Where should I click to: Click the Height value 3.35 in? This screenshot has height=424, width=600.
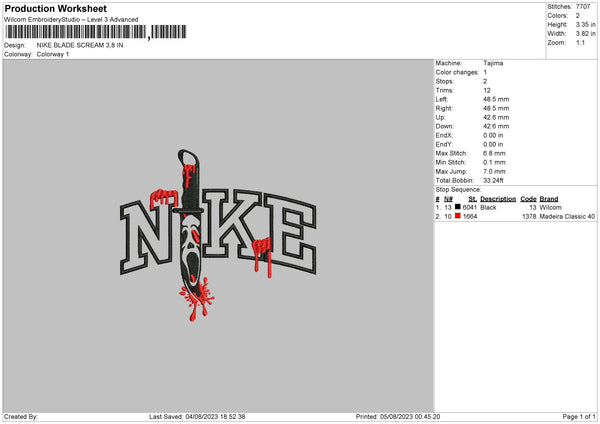point(586,24)
